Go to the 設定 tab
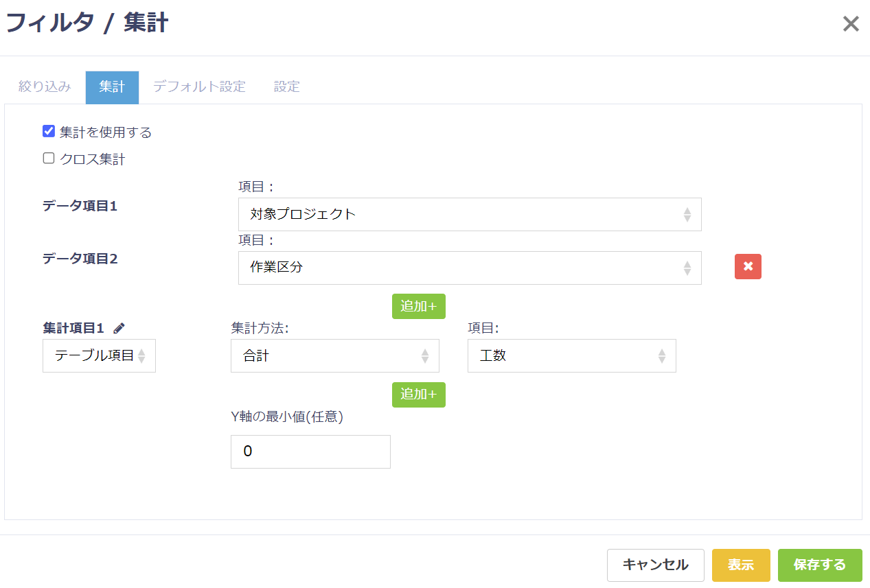870x588 pixels. point(286,87)
